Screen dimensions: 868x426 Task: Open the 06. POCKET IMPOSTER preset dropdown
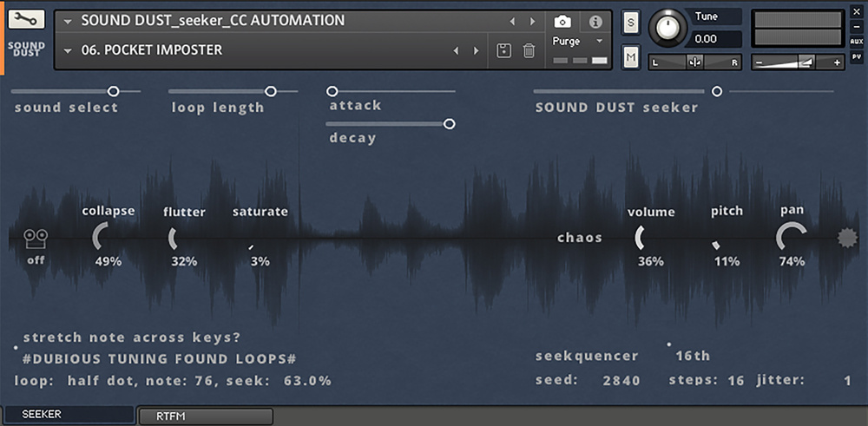pyautogui.click(x=68, y=51)
